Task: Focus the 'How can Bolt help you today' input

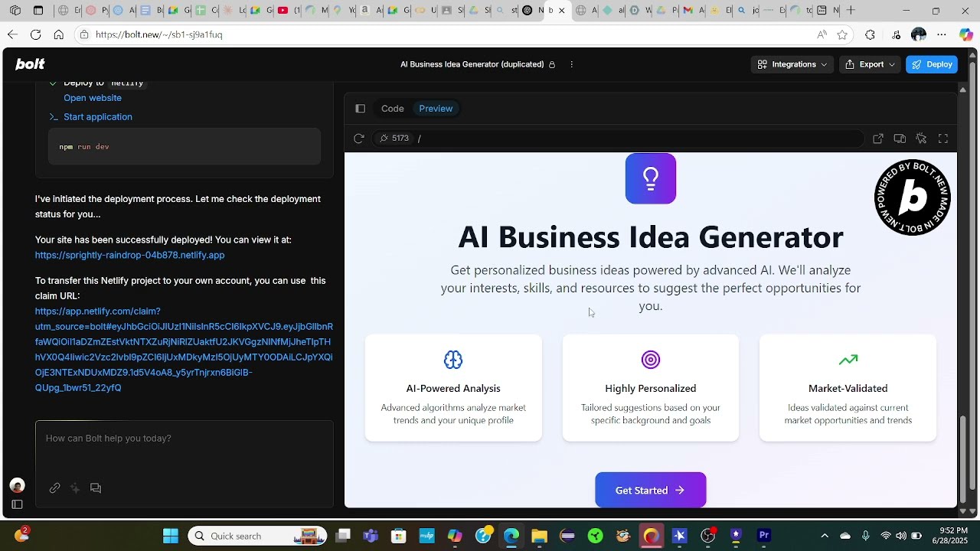Action: tap(185, 439)
